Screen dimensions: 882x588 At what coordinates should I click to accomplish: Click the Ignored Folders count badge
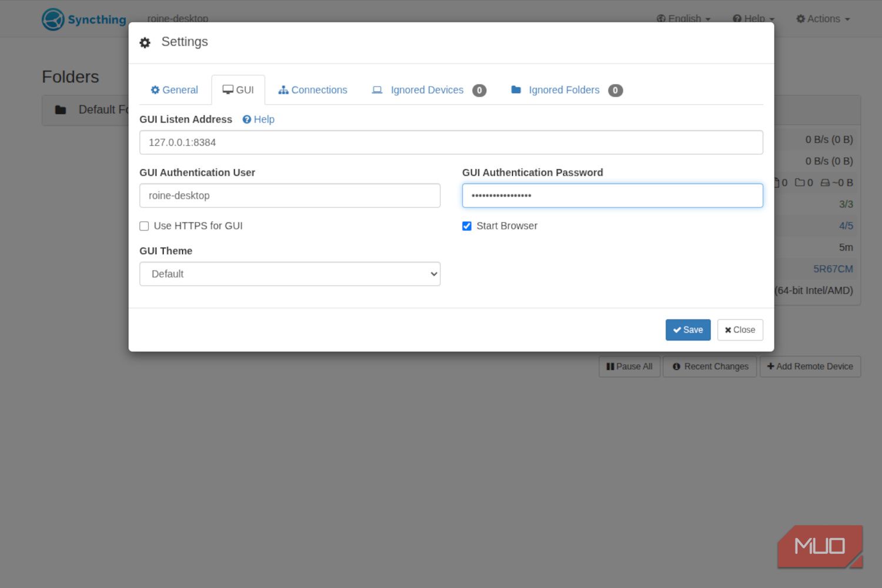pos(616,91)
